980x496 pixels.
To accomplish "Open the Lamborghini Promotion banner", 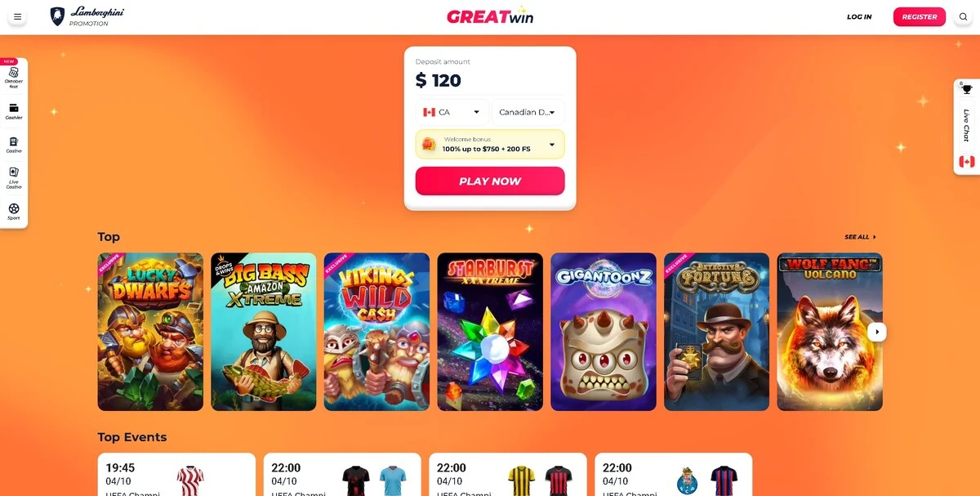I will tap(87, 16).
